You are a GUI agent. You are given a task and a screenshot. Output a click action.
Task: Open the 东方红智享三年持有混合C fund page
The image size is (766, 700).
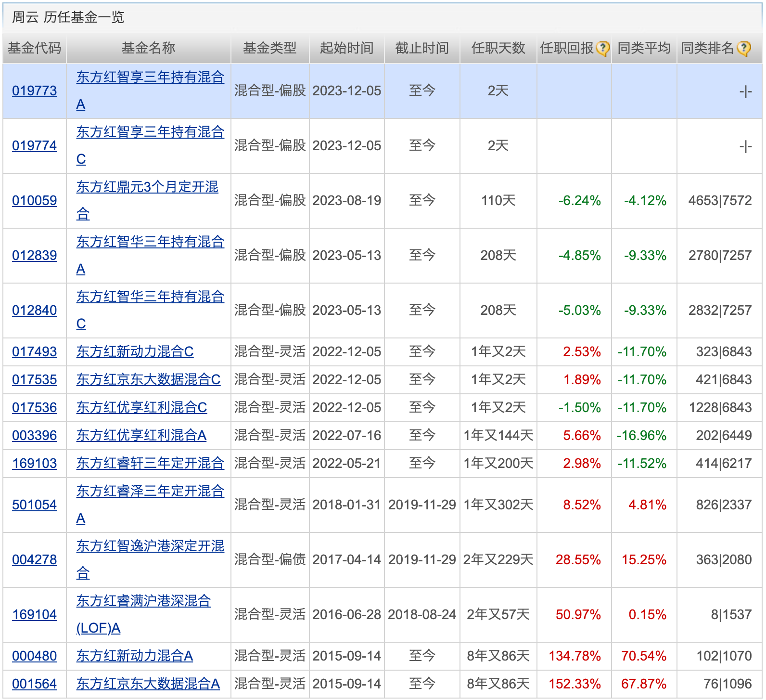[150, 146]
